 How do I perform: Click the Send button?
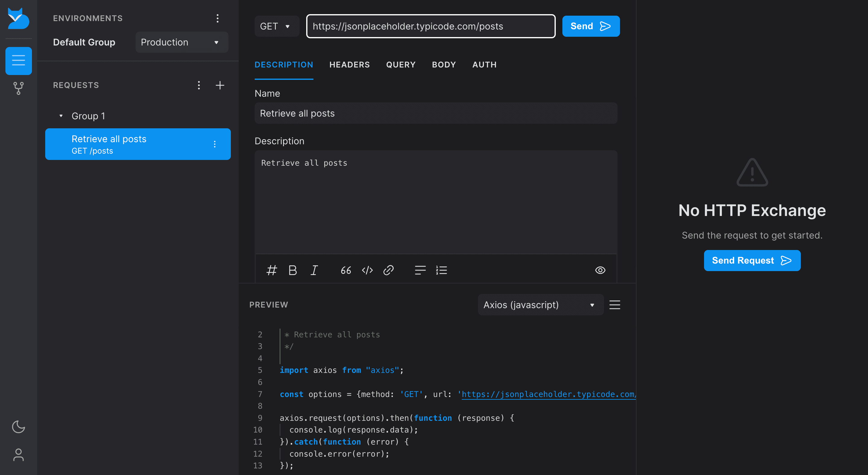pyautogui.click(x=591, y=26)
